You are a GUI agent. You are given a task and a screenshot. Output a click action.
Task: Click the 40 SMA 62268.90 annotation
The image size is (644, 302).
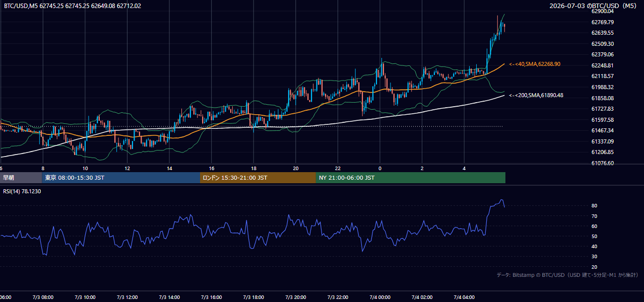535,64
